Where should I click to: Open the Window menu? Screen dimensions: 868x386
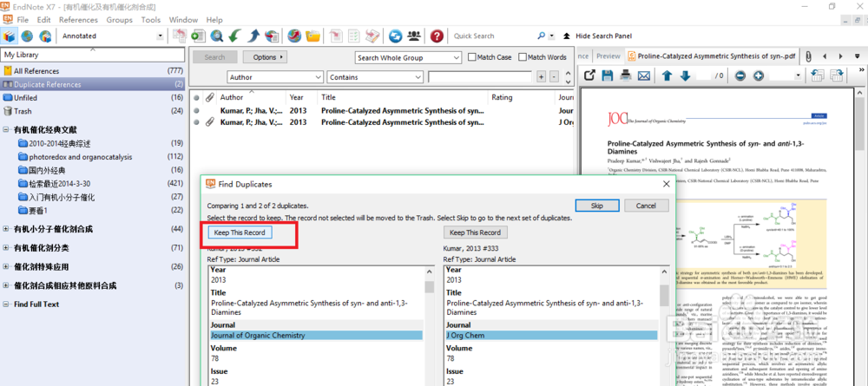183,19
